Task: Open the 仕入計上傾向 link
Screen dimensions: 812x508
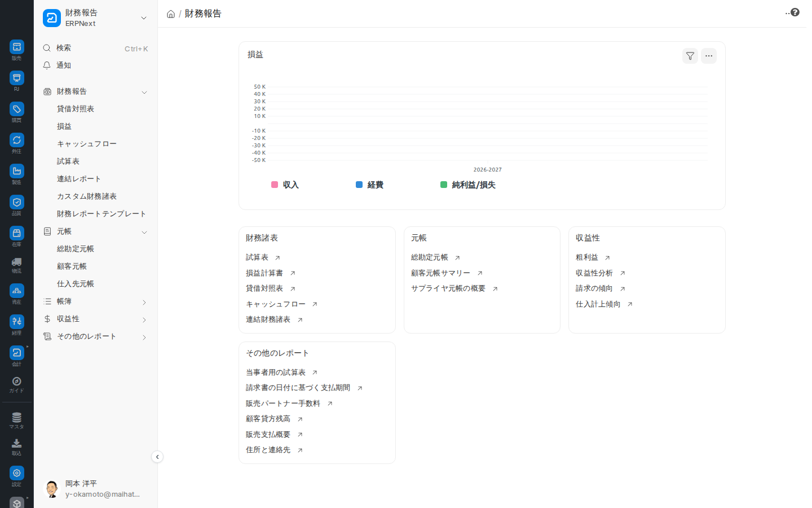Action: (x=598, y=304)
